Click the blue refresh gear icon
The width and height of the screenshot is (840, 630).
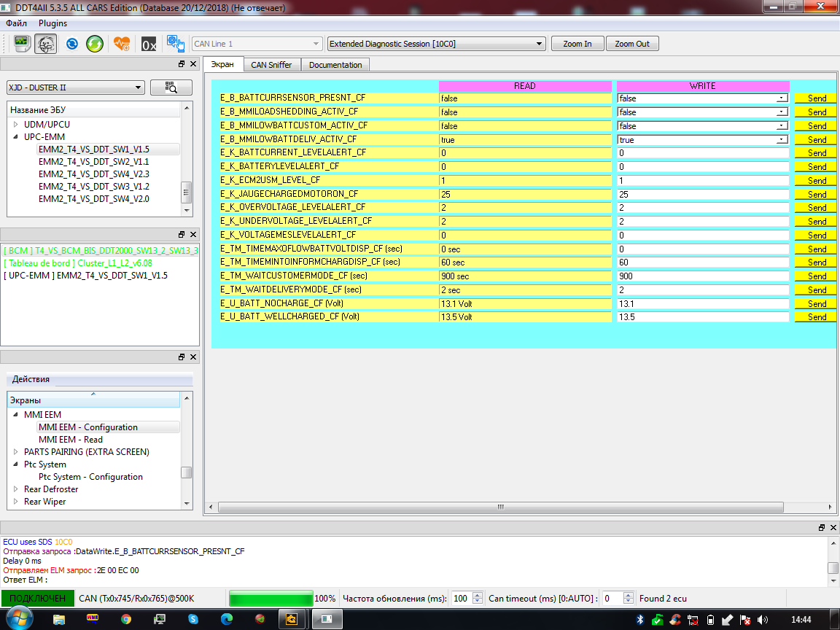tap(71, 44)
